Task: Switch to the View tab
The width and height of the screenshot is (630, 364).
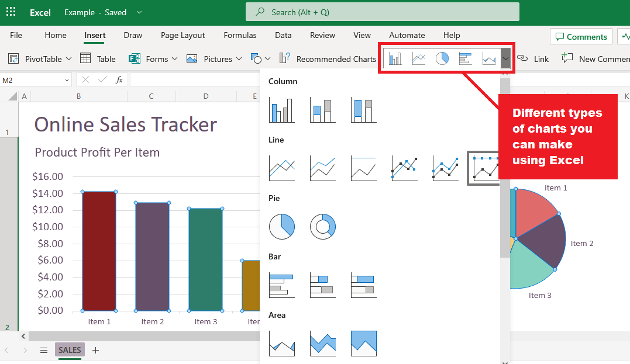Action: [x=362, y=35]
